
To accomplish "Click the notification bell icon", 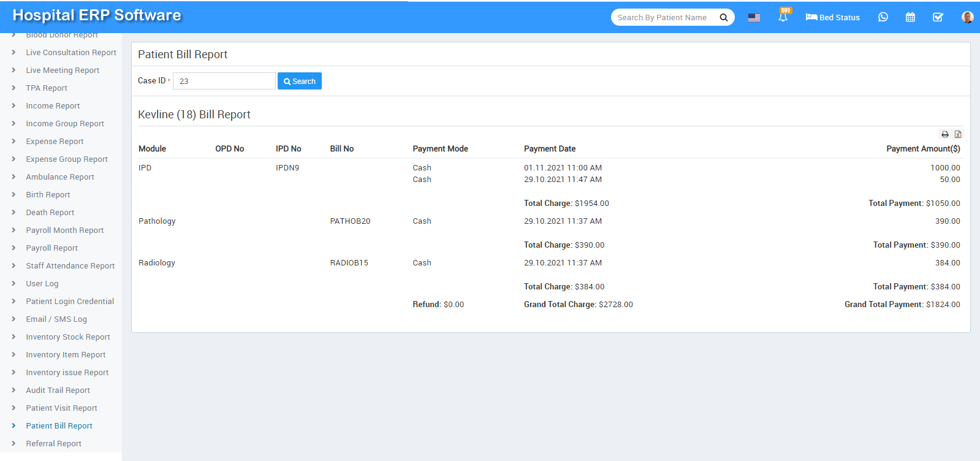I will pyautogui.click(x=783, y=18).
